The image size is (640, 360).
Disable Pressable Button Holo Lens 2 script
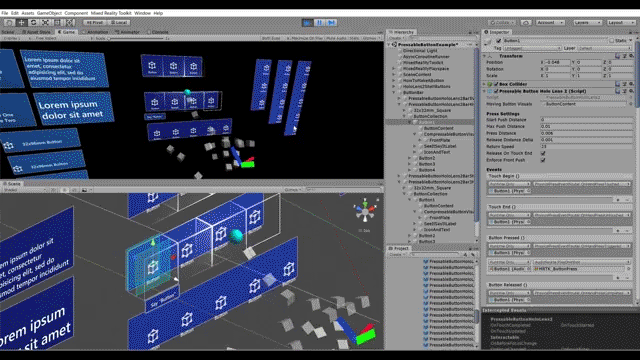496,91
